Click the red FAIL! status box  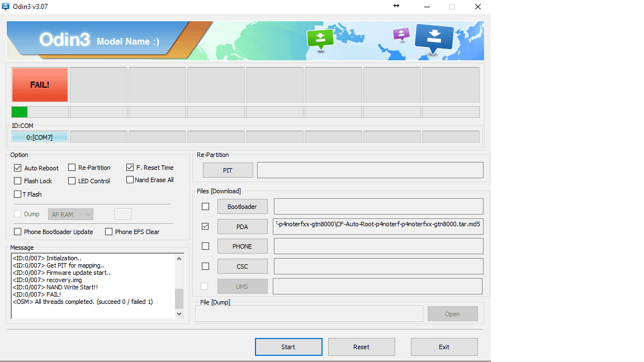[40, 84]
